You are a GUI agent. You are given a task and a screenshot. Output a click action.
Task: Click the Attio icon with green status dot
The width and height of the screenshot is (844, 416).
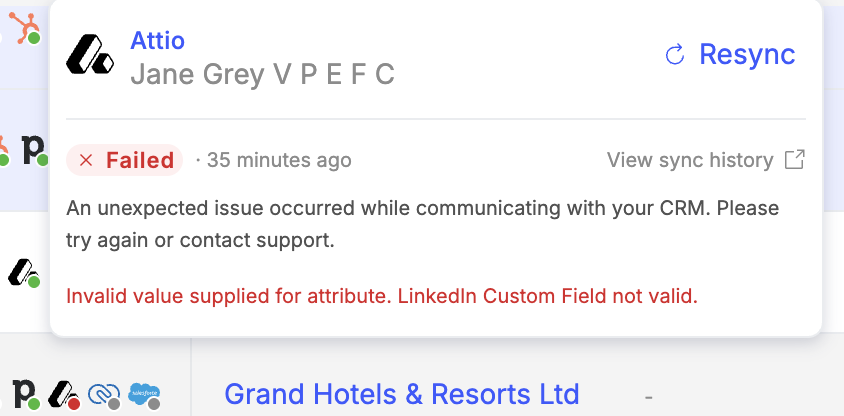[x=22, y=271]
